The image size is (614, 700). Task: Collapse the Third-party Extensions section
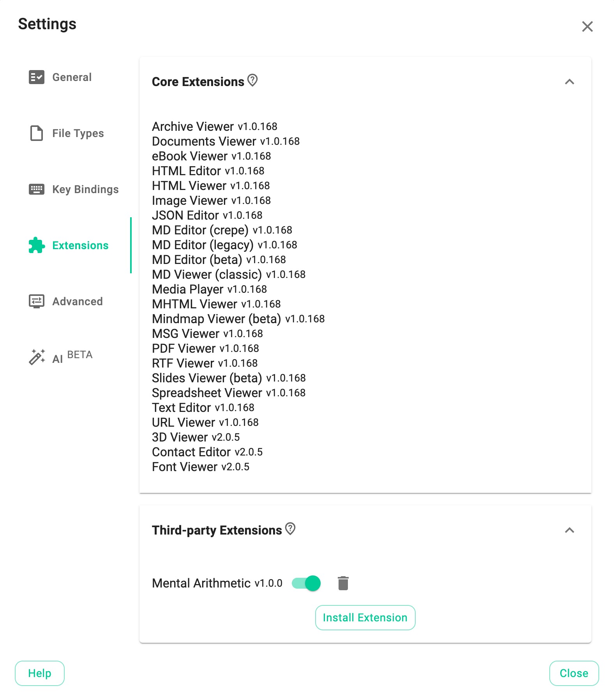coord(570,529)
